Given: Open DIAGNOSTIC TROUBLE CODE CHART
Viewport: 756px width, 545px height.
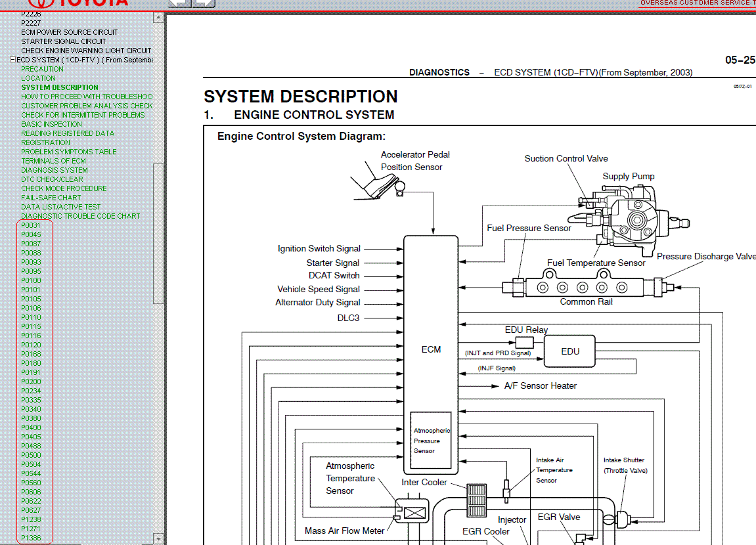Looking at the screenshot, I should (x=80, y=216).
